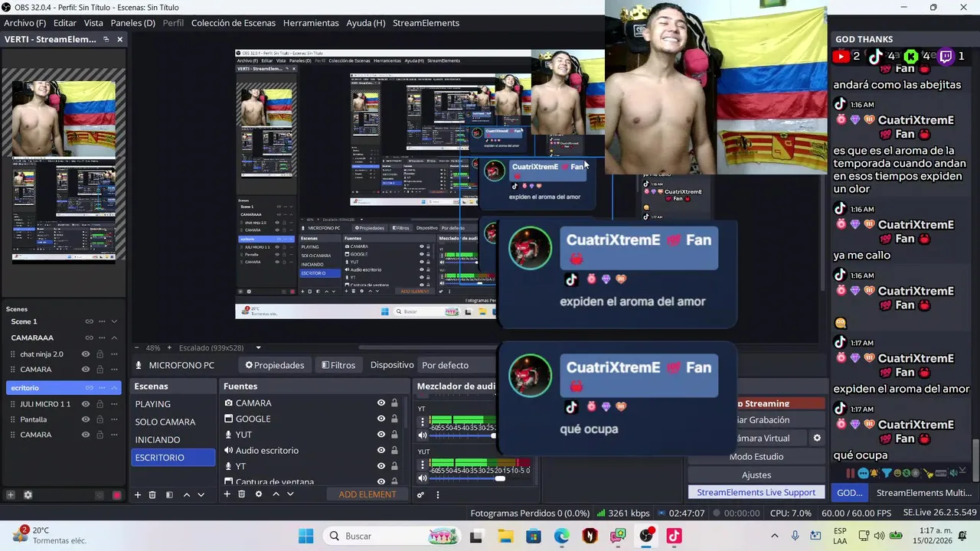
Task: Mute the YT channel speaker icon in mixer
Action: [x=423, y=435]
